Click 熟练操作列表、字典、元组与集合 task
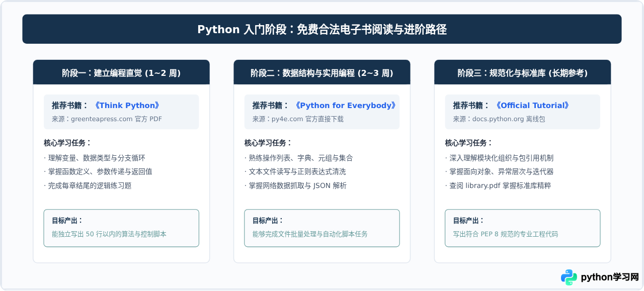This screenshot has width=644, height=291. (299, 158)
